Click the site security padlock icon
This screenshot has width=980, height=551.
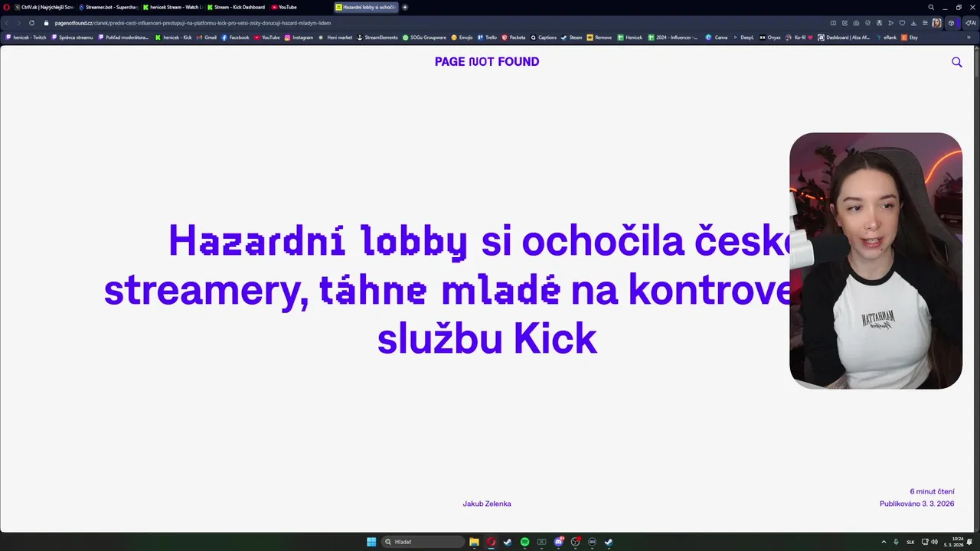pos(46,23)
